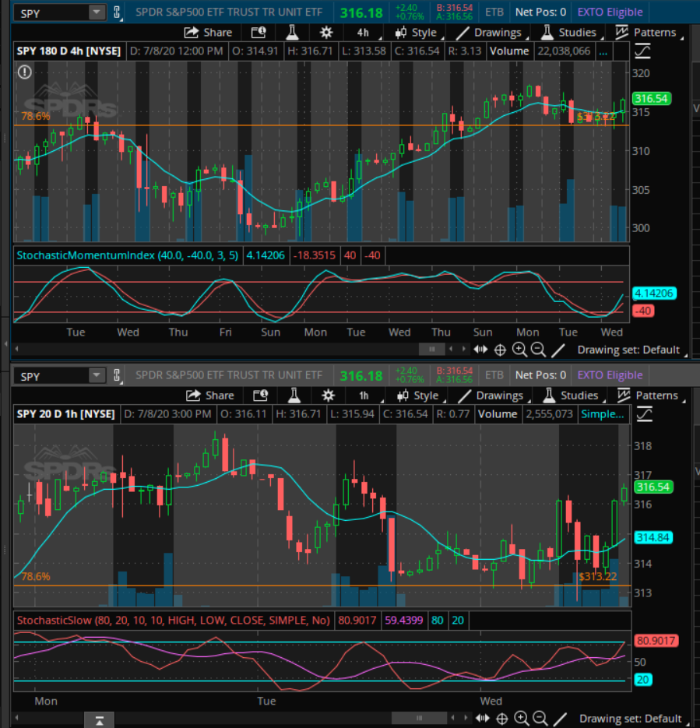
Task: Click the 80.9017 red stochastic value bubble
Action: 655,641
